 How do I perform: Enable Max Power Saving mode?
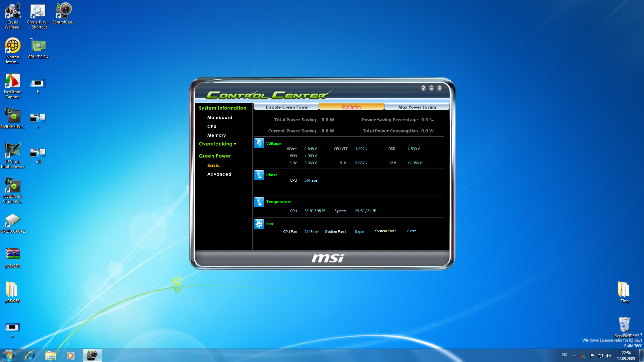click(x=417, y=107)
